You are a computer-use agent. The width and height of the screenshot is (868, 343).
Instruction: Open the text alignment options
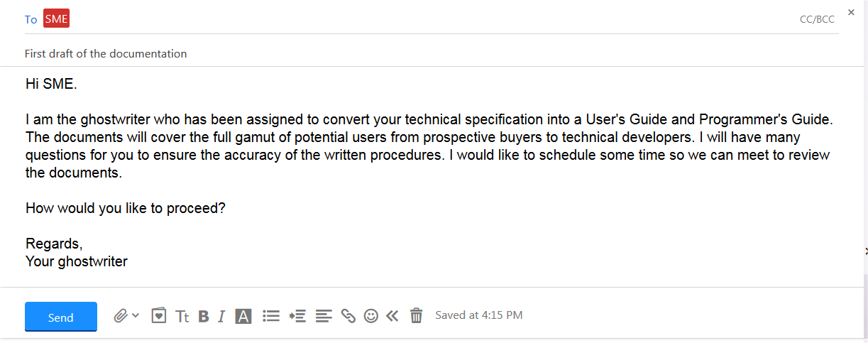coord(324,316)
